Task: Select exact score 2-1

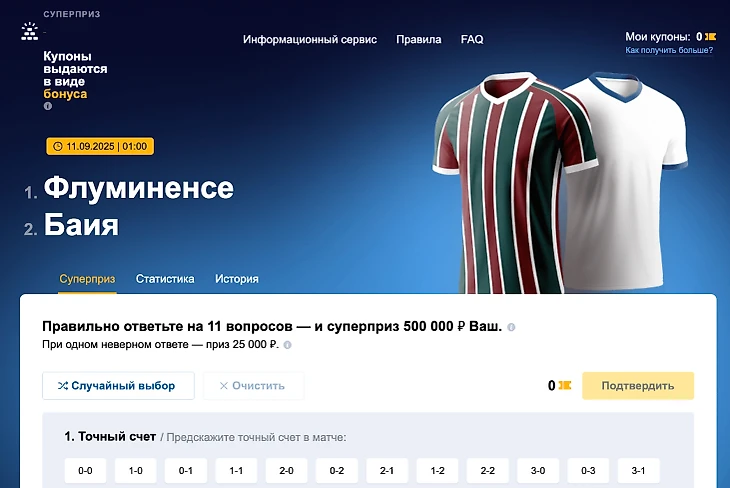Action: [x=387, y=471]
